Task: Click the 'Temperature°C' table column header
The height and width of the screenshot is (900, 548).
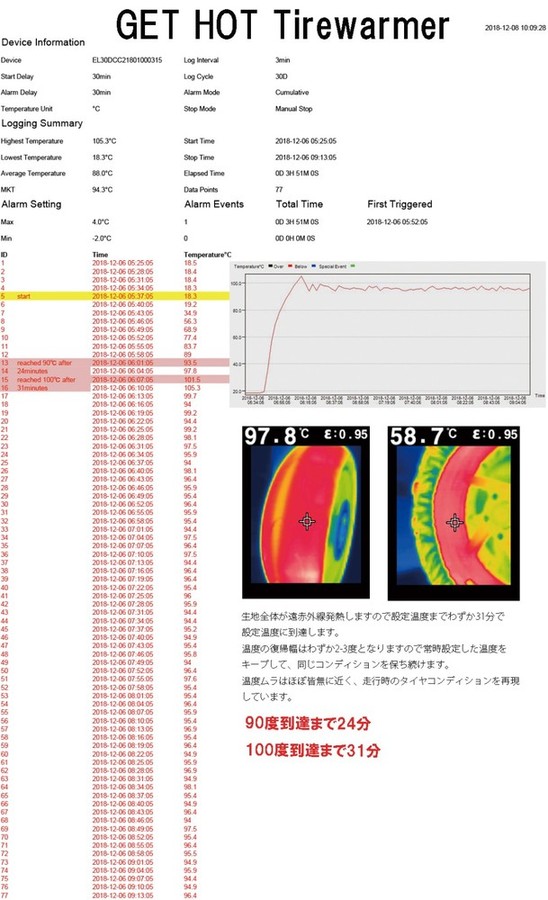Action: pyautogui.click(x=207, y=254)
